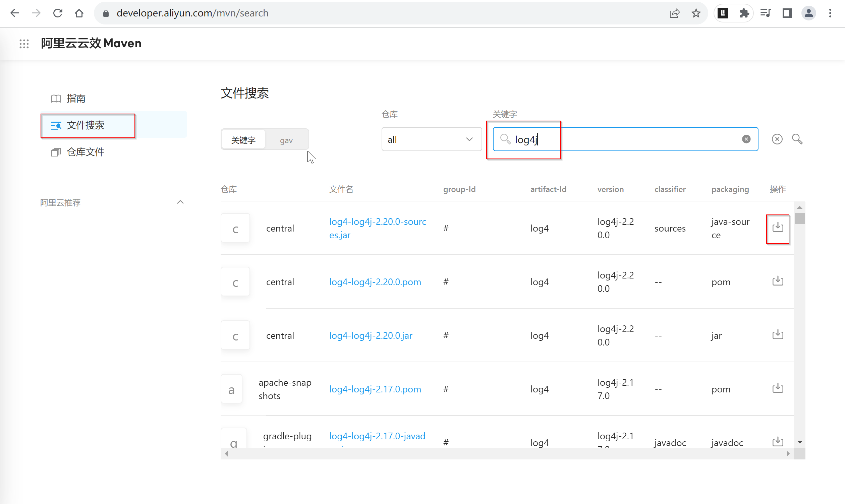Click the version column header

[611, 189]
